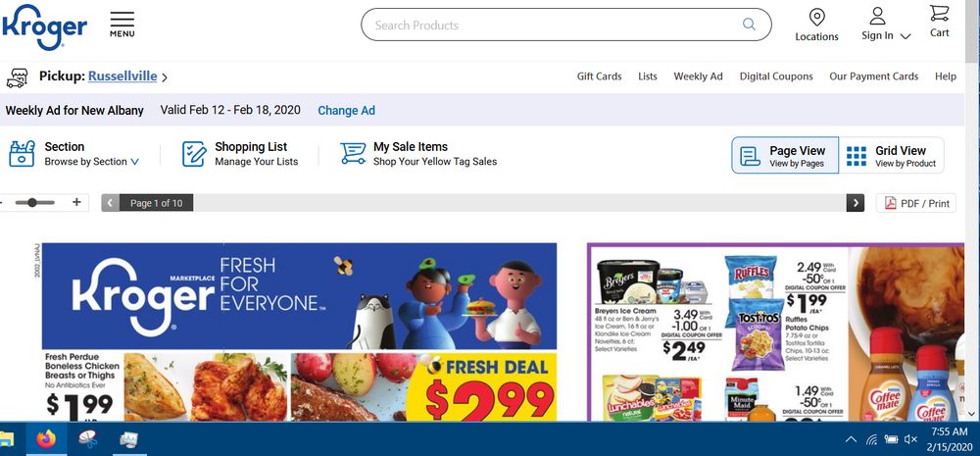
Task: Open Weekly Ad menu item
Action: 698,76
